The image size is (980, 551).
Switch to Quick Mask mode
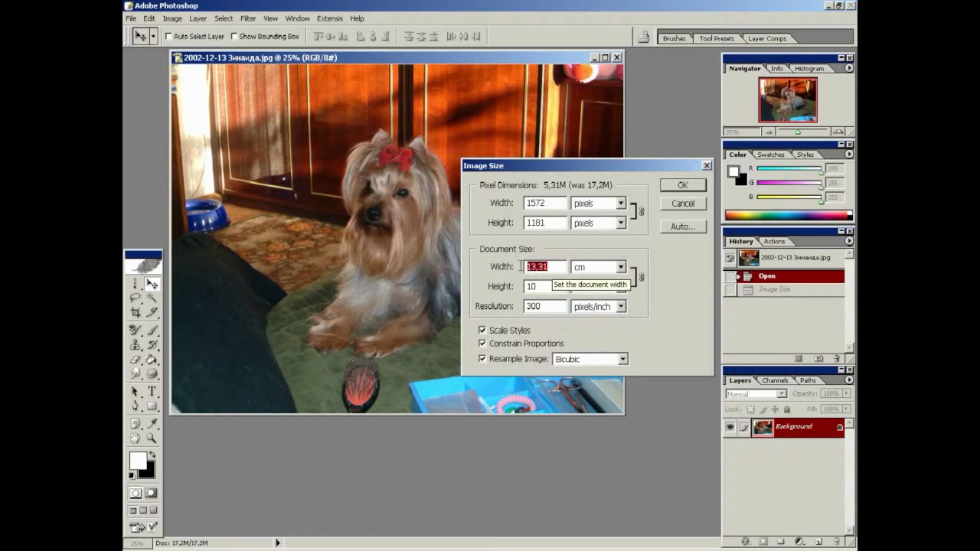point(152,494)
